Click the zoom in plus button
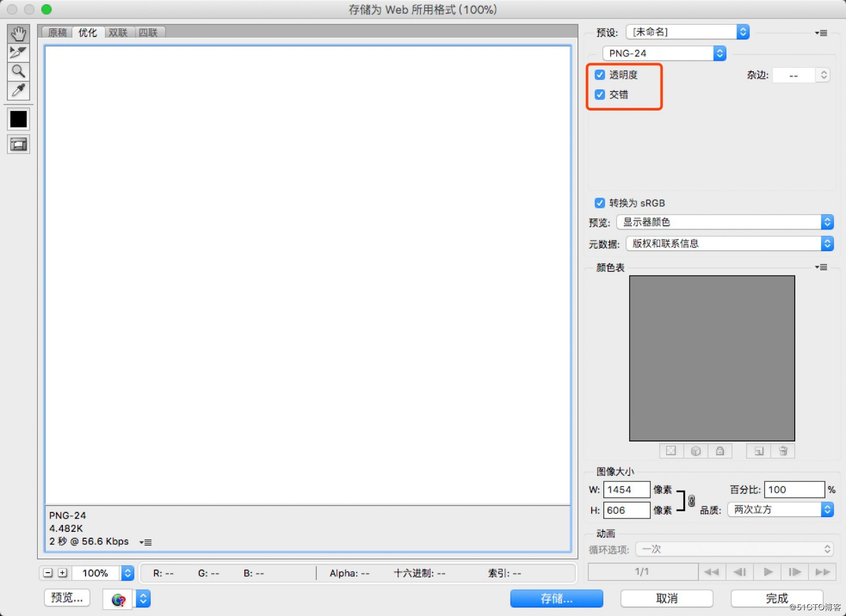 pos(62,573)
